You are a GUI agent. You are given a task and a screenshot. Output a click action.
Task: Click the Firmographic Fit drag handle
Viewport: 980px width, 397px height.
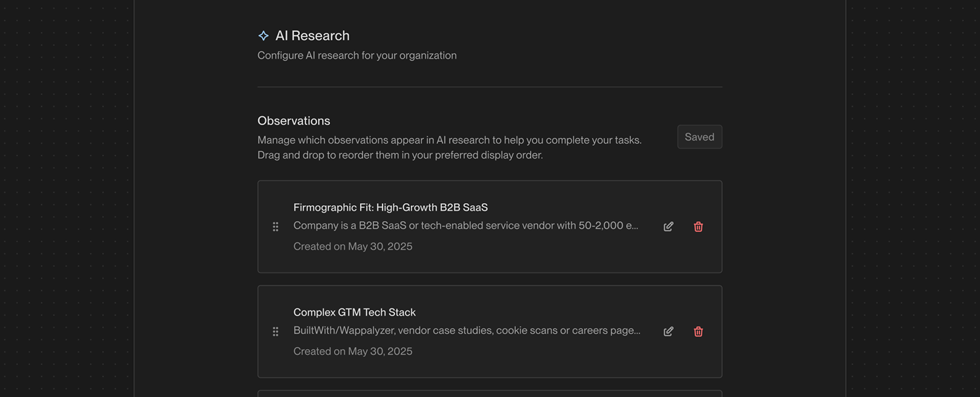click(275, 226)
